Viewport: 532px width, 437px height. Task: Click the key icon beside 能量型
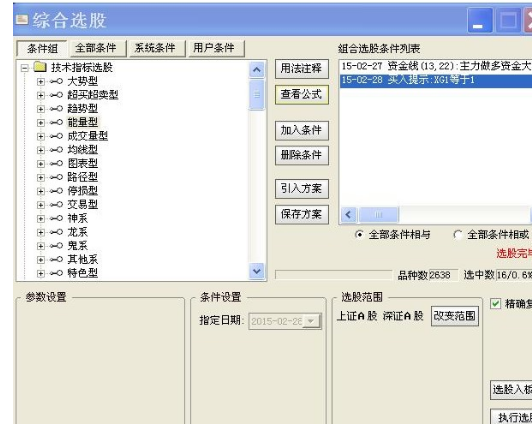[x=56, y=122]
